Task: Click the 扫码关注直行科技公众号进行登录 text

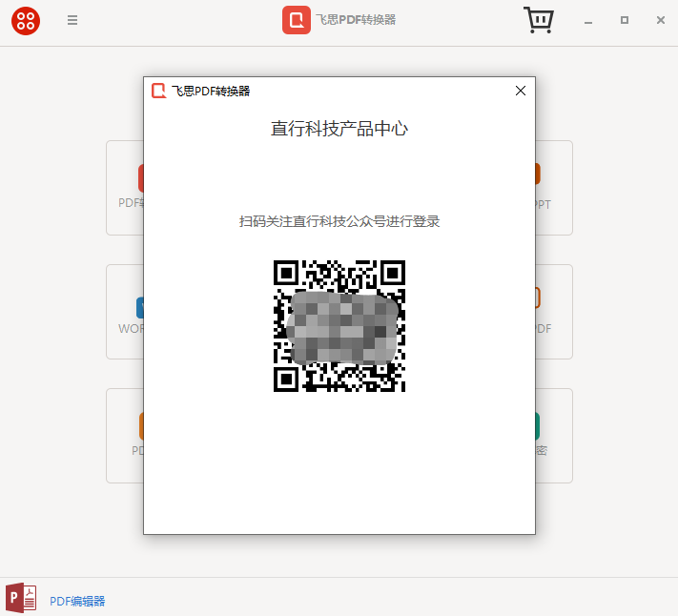Action: 339,221
